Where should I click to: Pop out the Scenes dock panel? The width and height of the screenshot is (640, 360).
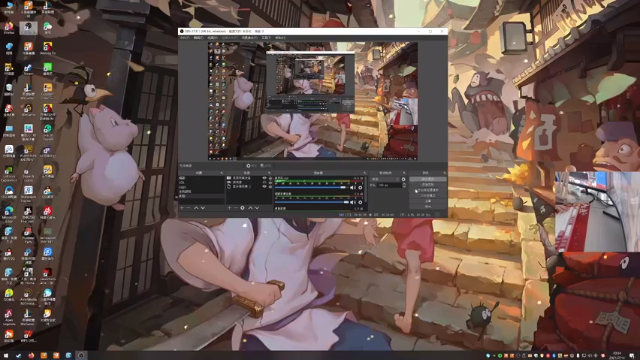(222, 173)
